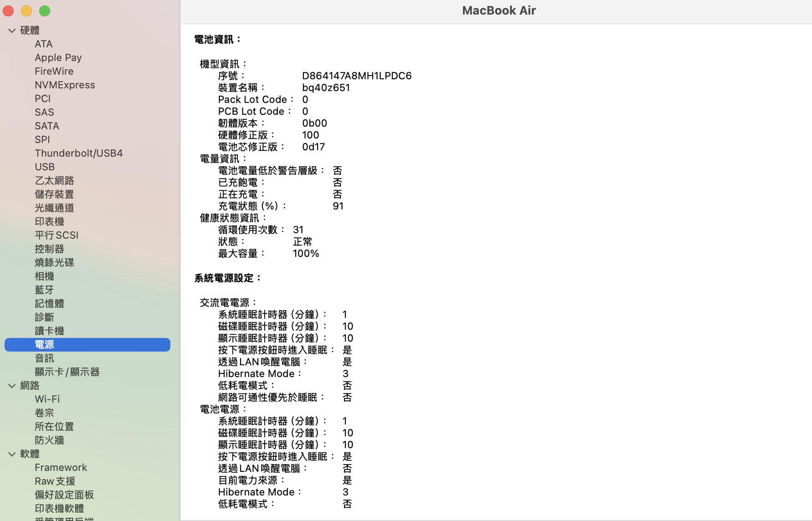Select Framework under 軟體
This screenshot has height=521, width=812.
(x=61, y=468)
